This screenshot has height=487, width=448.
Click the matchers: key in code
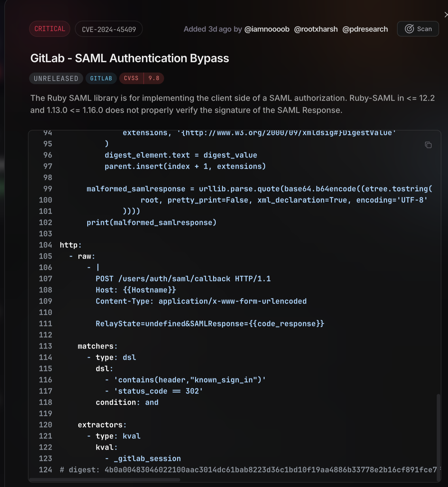click(98, 346)
